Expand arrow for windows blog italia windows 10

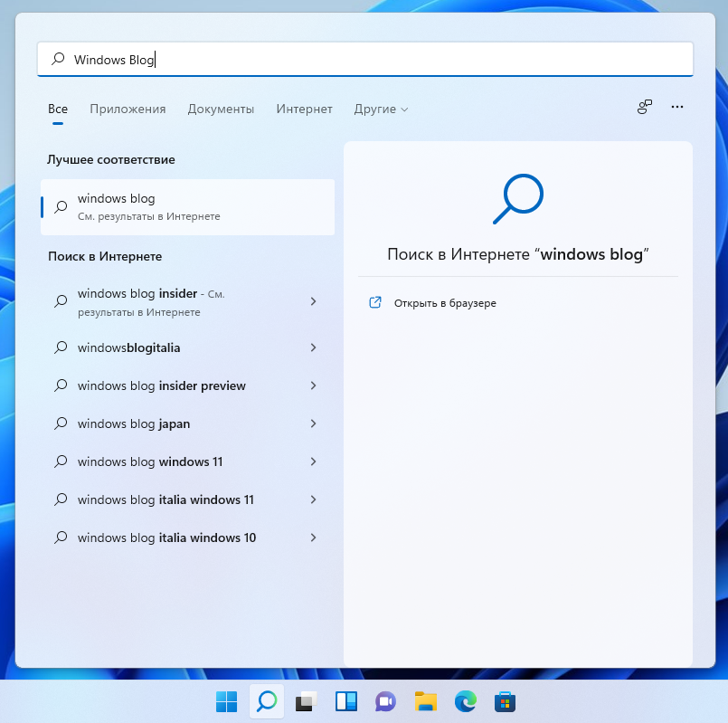(314, 538)
